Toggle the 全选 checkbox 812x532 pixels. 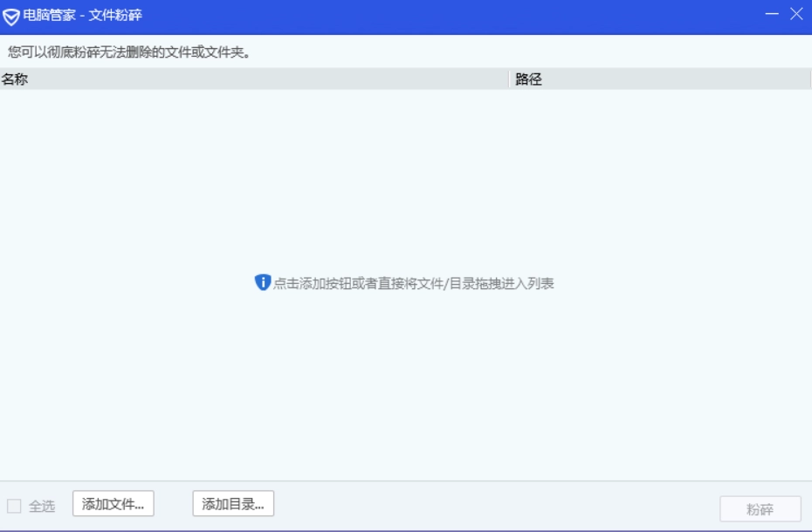tap(14, 506)
